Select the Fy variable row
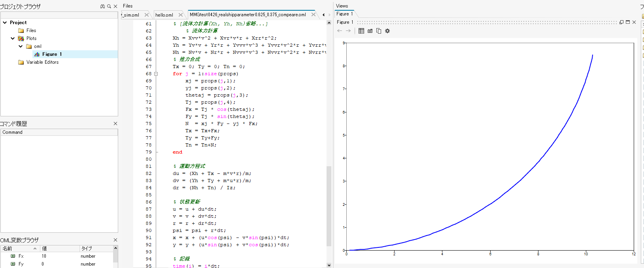The width and height of the screenshot is (644, 268). point(57,264)
